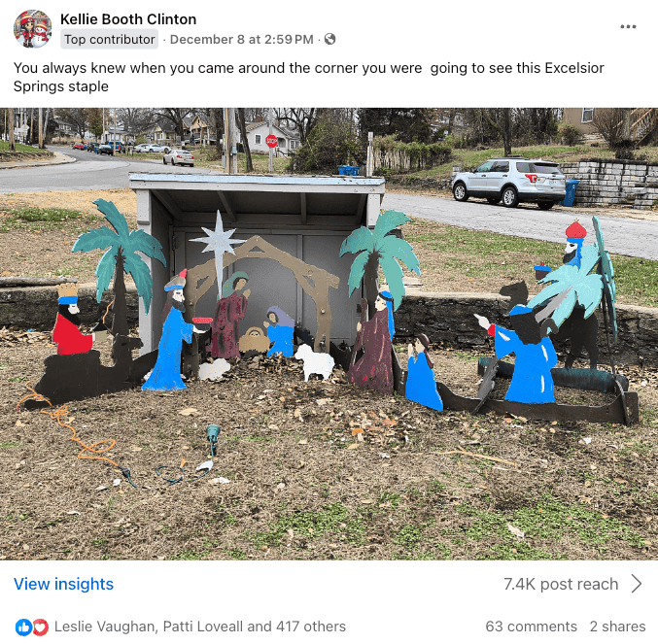Open Kellie Booth Clinton's profile picture
The height and width of the screenshot is (644, 658).
(33, 29)
